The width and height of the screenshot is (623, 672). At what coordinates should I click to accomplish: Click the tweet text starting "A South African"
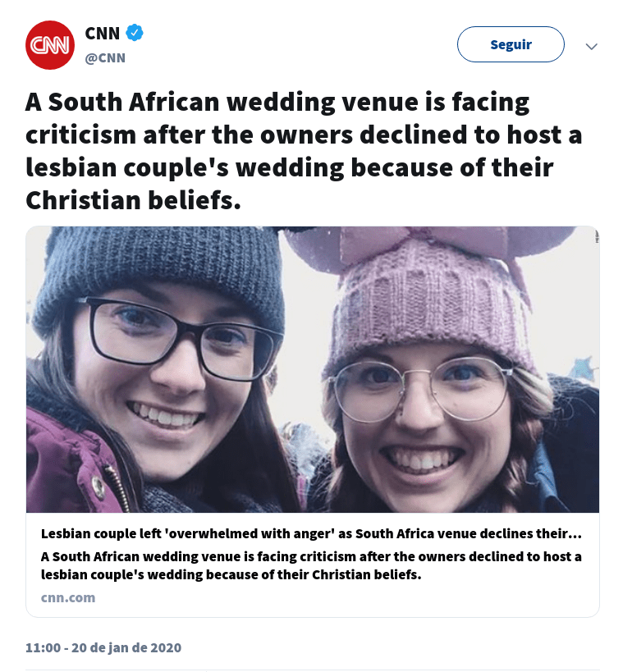point(277,103)
